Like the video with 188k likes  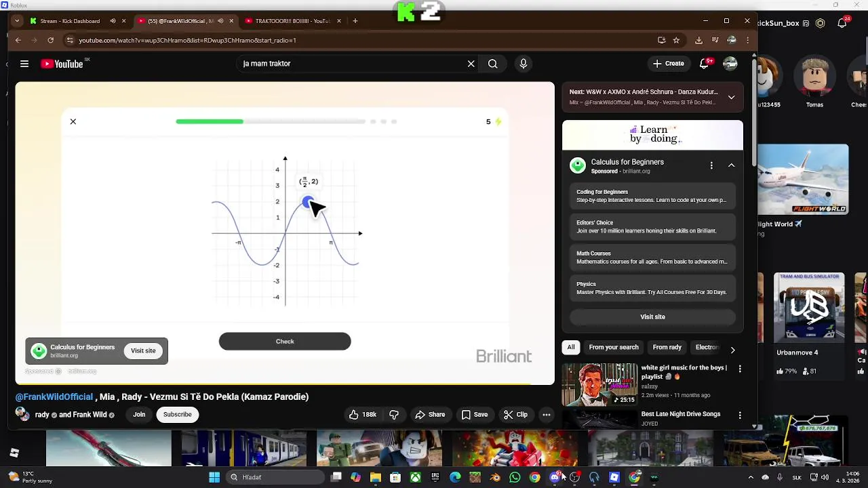tap(363, 415)
